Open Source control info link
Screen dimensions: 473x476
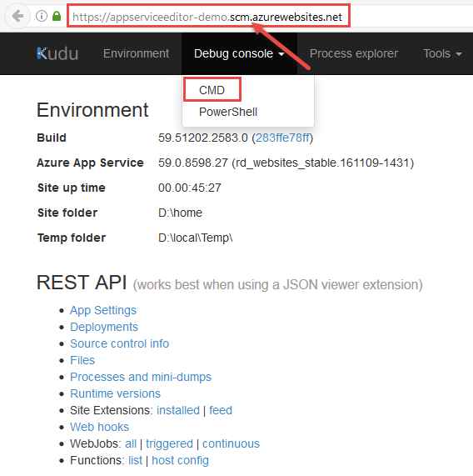119,343
